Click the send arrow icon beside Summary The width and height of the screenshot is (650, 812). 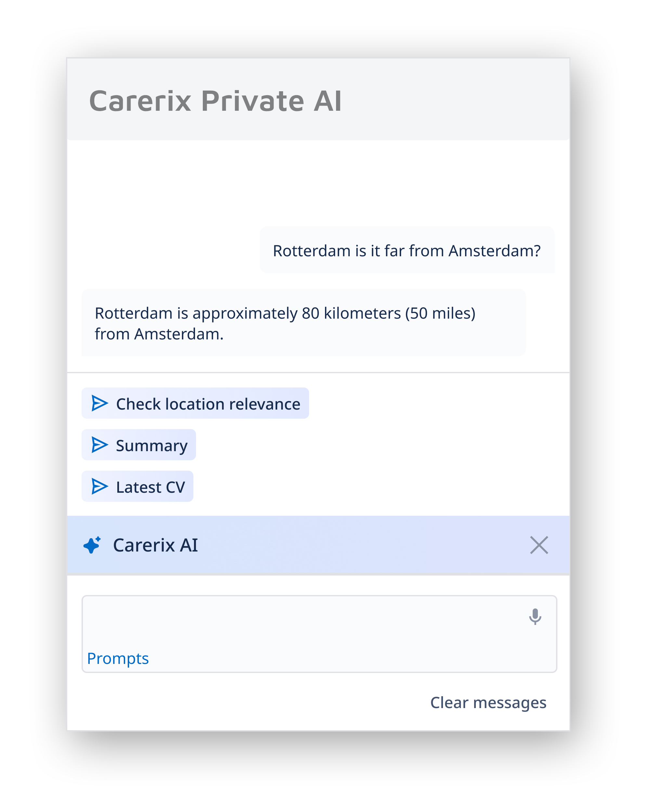pyautogui.click(x=99, y=445)
